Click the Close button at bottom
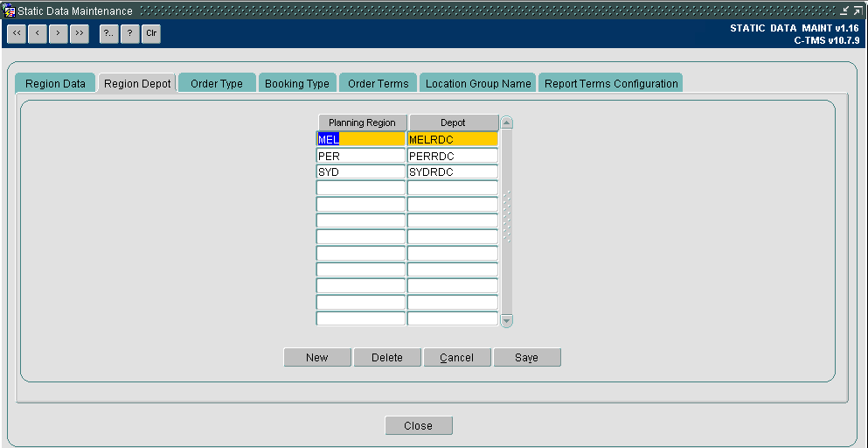 point(419,426)
